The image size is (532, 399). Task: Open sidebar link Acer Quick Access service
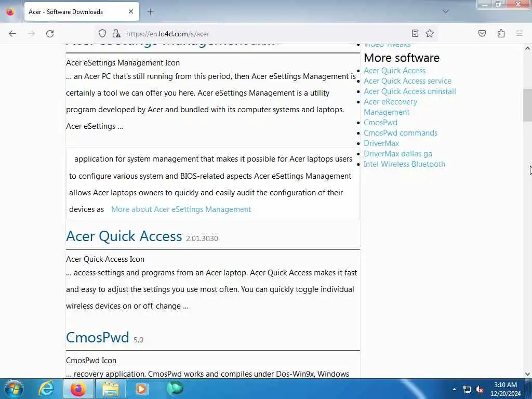(x=407, y=81)
